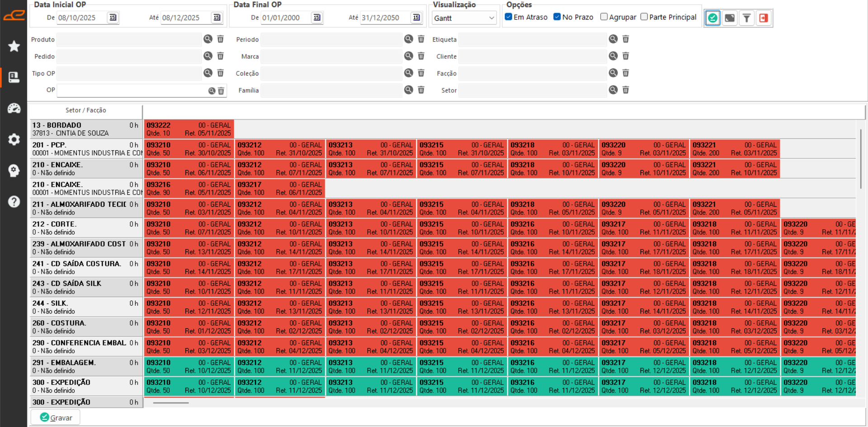Click the Gravar button
868x427 pixels.
56,417
